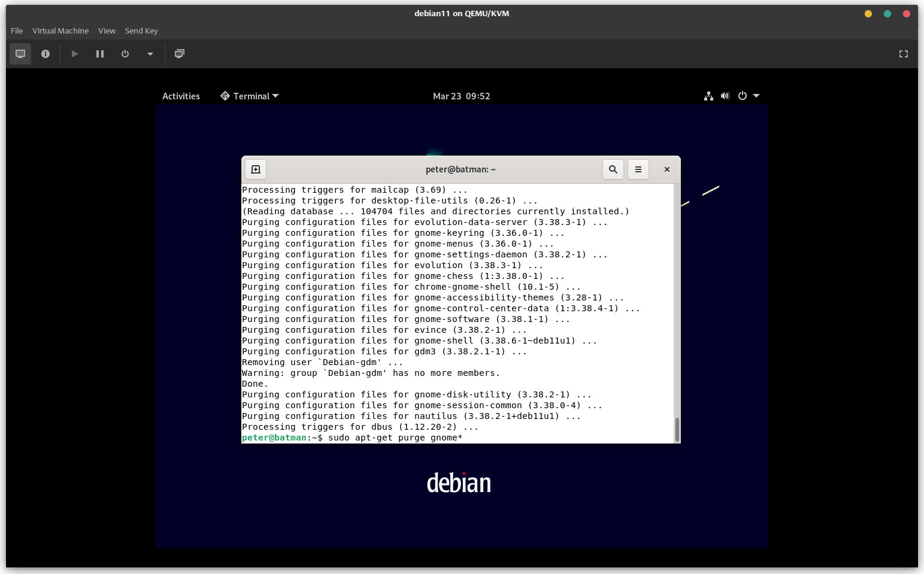The width and height of the screenshot is (924, 574).
Task: Click Activities in GNOME top bar
Action: (181, 96)
